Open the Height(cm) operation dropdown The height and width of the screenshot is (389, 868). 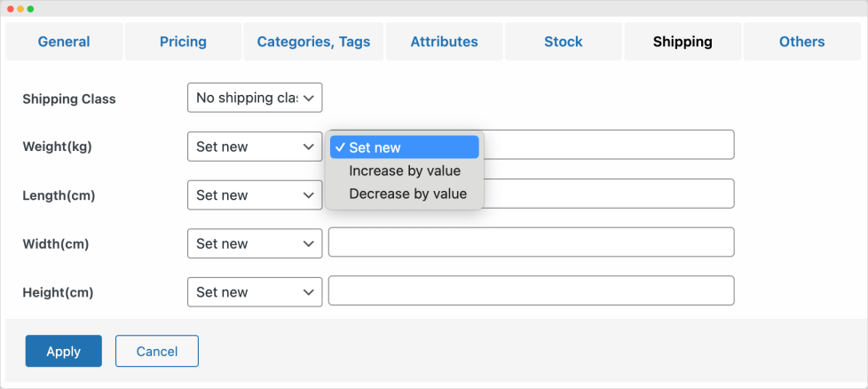pos(255,291)
